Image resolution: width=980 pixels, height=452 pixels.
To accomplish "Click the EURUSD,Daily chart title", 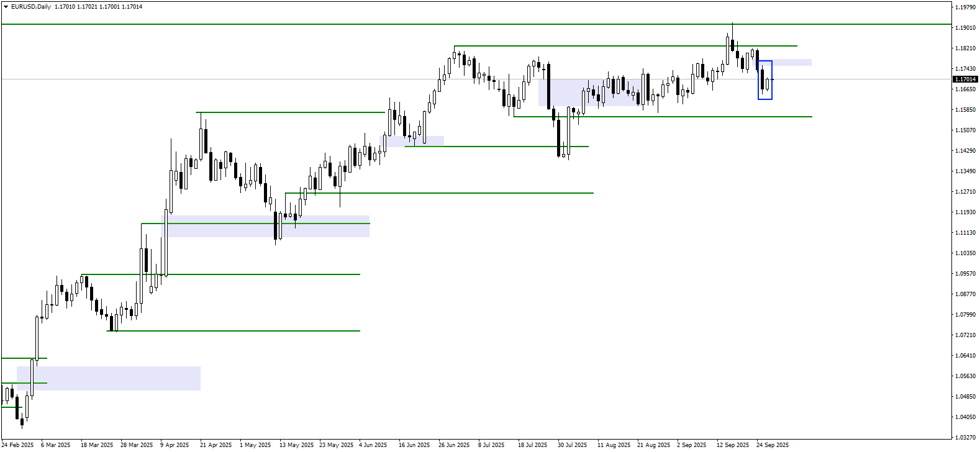I will (31, 7).
